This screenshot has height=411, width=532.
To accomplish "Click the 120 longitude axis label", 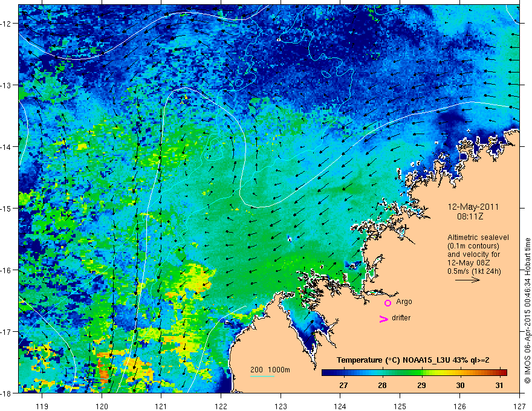I will [102, 406].
